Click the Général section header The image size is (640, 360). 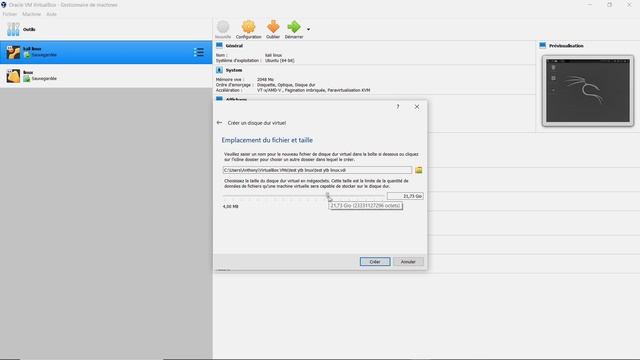pyautogui.click(x=234, y=46)
